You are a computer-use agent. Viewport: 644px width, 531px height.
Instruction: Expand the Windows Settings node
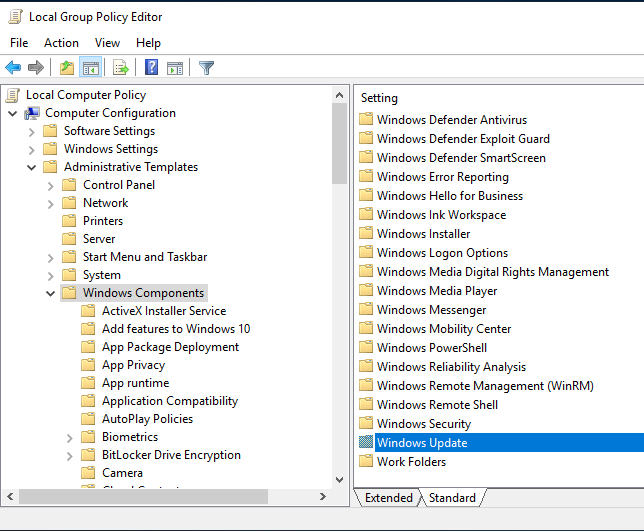point(32,150)
